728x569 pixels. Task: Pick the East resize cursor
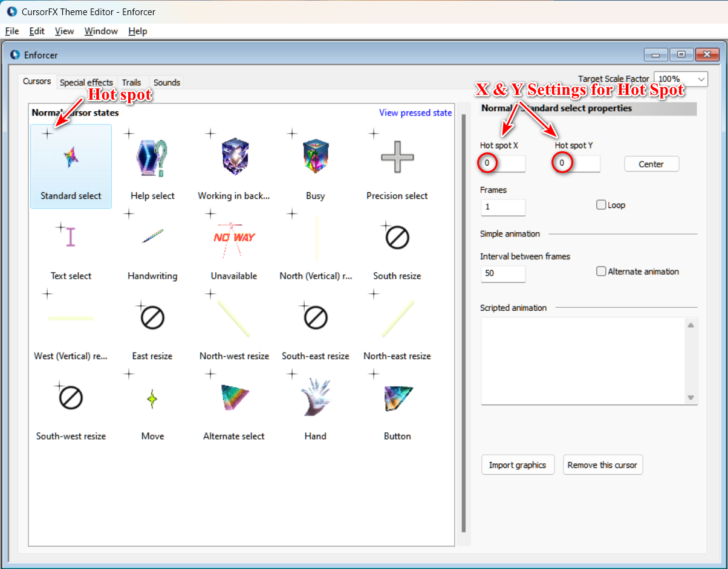pyautogui.click(x=152, y=327)
